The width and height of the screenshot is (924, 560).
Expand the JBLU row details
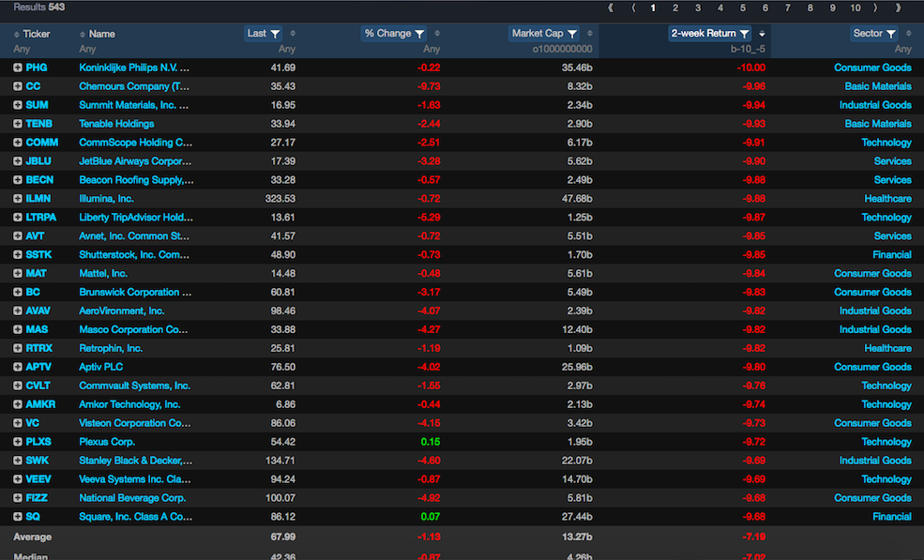click(18, 161)
